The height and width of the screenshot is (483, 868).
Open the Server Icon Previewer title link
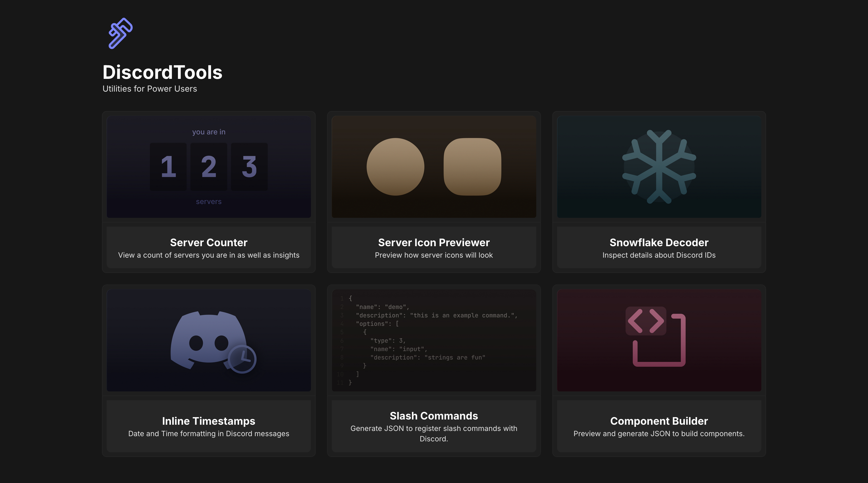434,242
